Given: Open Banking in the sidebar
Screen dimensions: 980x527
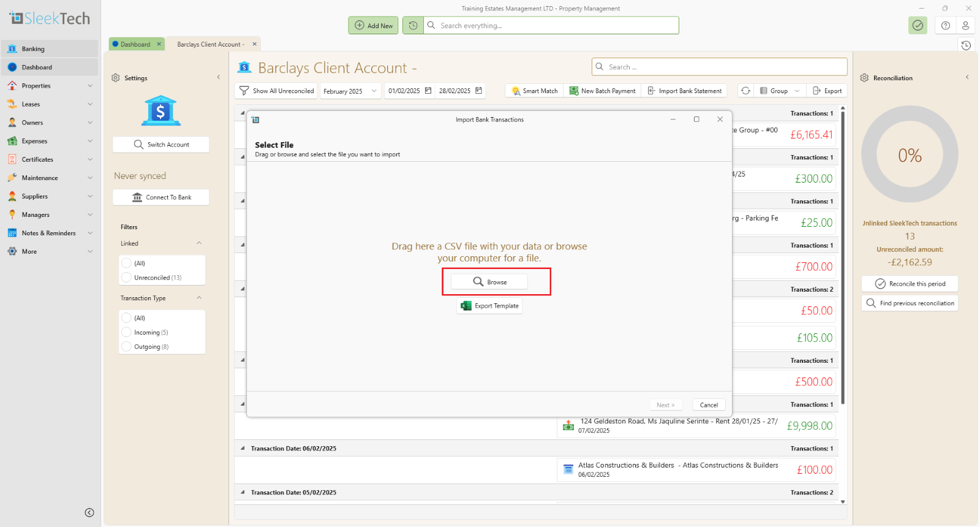Looking at the screenshot, I should [50, 49].
